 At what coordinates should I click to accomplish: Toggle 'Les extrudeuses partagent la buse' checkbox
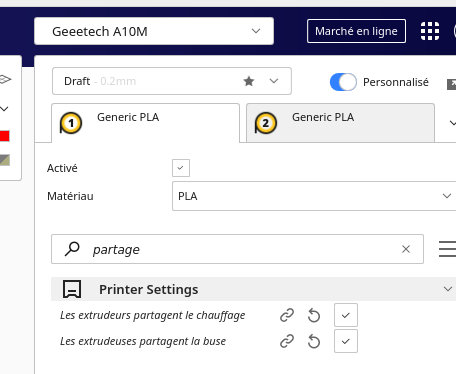pyautogui.click(x=346, y=341)
